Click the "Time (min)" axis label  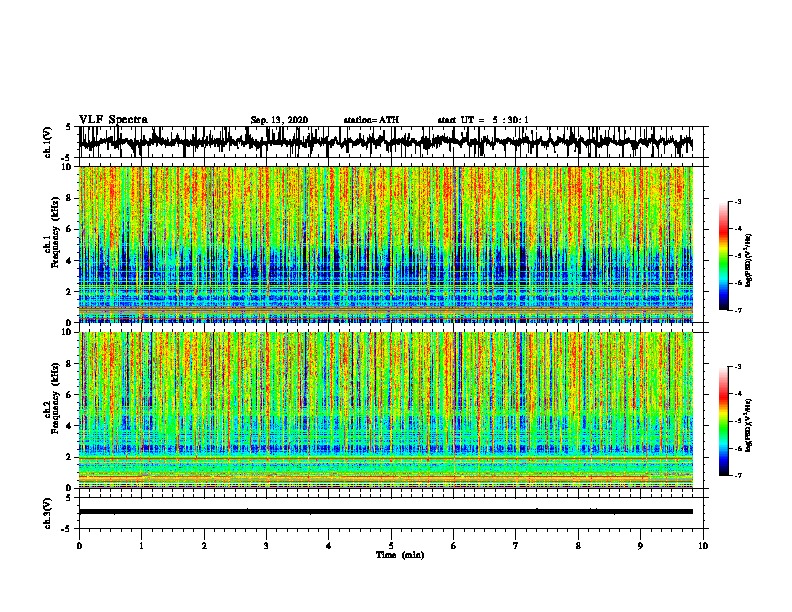pyautogui.click(x=400, y=555)
